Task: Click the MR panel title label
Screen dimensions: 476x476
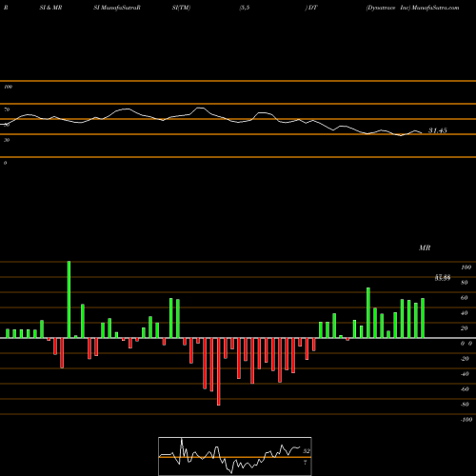Action: [425, 248]
